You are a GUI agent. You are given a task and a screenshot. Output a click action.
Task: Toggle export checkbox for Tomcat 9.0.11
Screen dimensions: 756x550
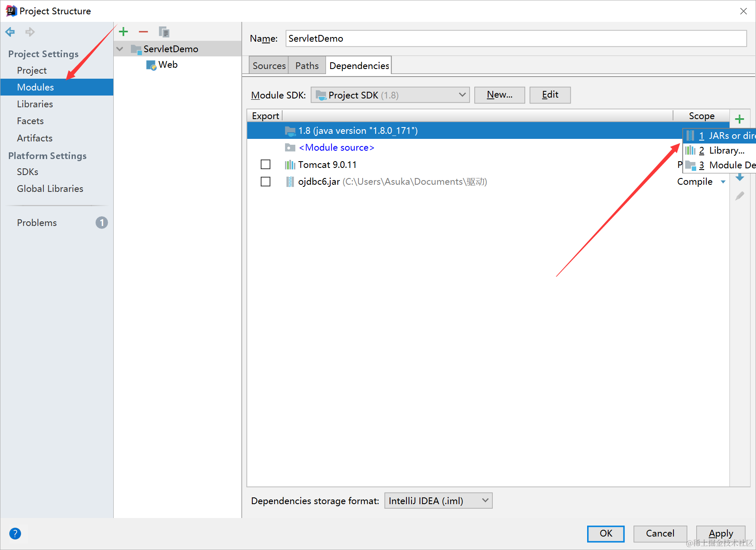click(265, 164)
